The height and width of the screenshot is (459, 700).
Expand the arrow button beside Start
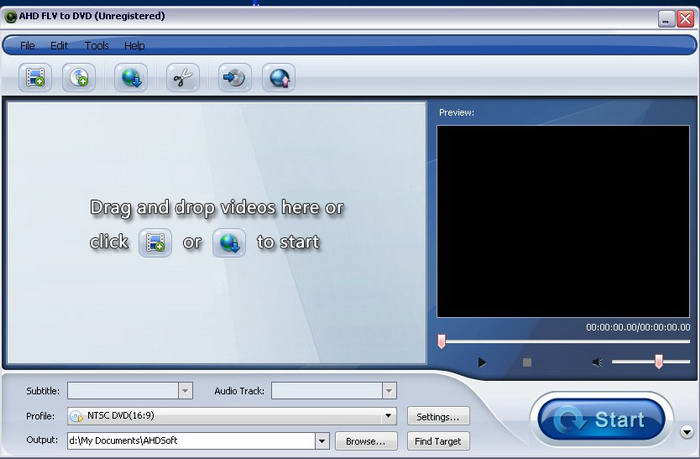687,432
